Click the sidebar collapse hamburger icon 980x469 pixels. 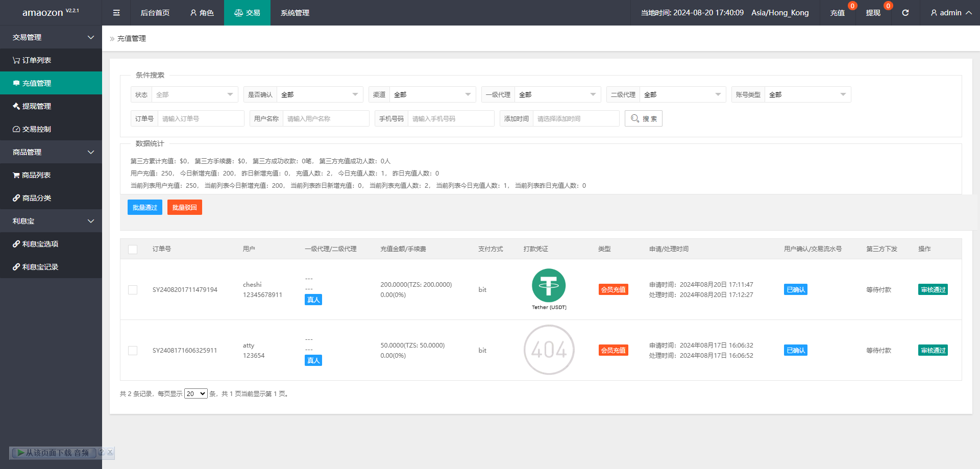tap(116, 13)
